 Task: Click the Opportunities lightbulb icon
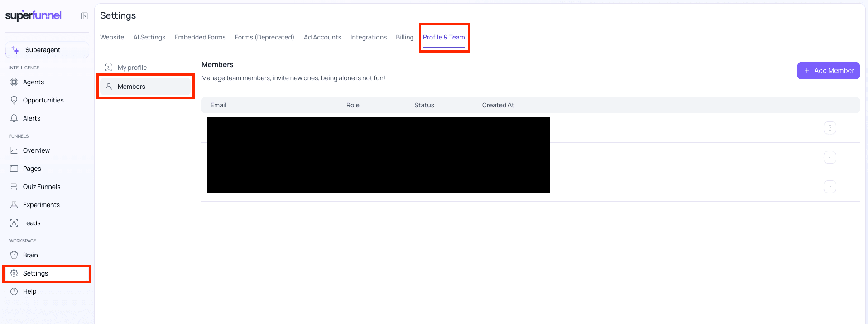tap(14, 100)
